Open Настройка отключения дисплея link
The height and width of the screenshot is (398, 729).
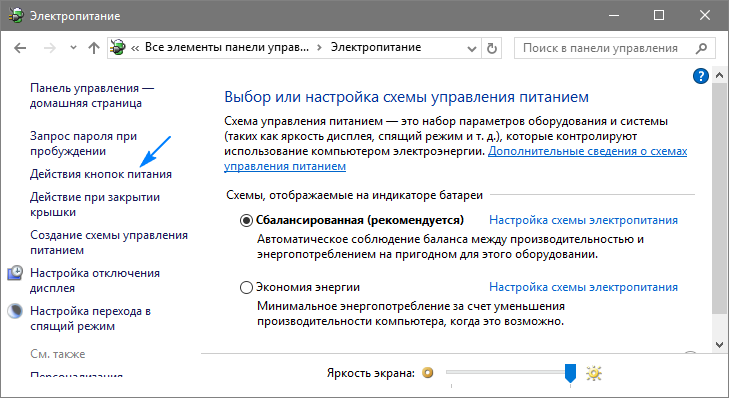point(95,280)
